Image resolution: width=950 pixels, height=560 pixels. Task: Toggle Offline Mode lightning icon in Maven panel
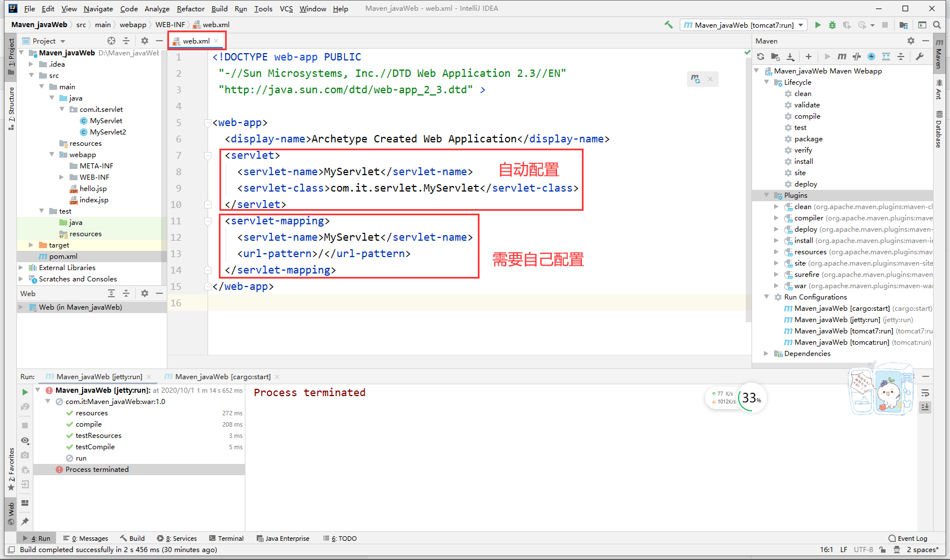pyautogui.click(x=871, y=57)
